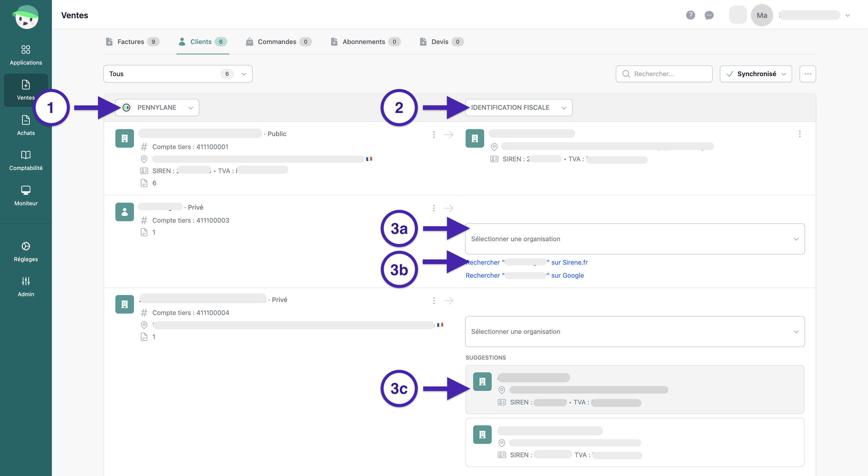Image resolution: width=868 pixels, height=476 pixels.
Task: Open the chat bubble icon
Action: tap(709, 15)
